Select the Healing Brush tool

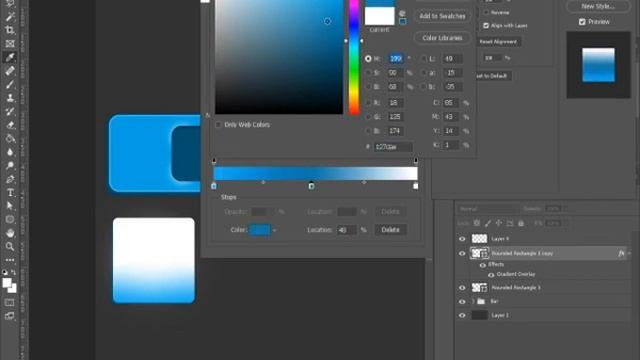tap(10, 71)
